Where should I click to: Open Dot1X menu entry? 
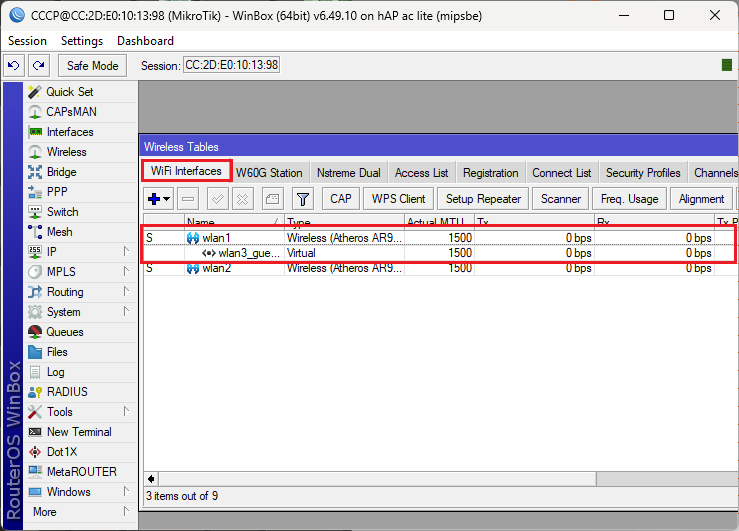pyautogui.click(x=80, y=452)
